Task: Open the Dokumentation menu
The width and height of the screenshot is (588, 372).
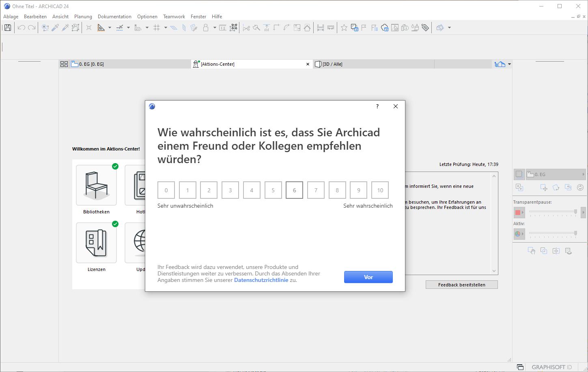Action: [114, 17]
